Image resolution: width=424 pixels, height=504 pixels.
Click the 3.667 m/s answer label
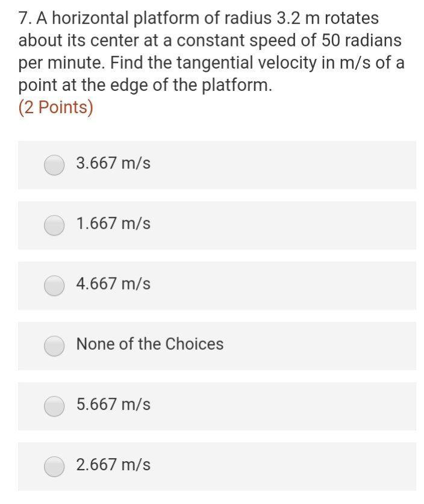pos(113,163)
